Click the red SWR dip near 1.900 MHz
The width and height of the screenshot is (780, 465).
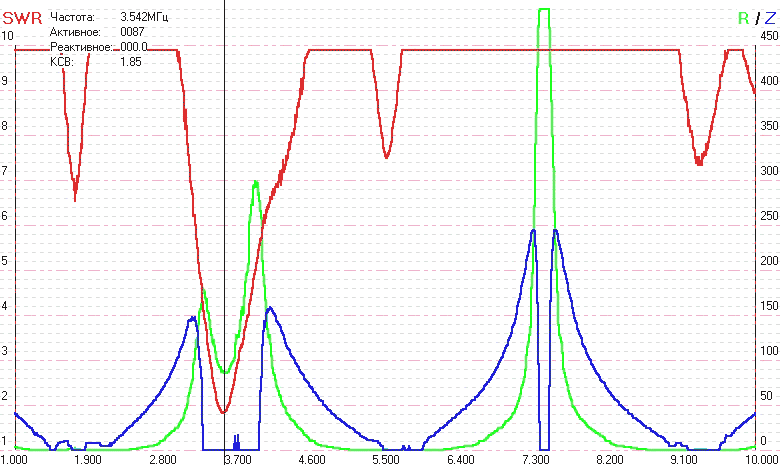[x=75, y=198]
